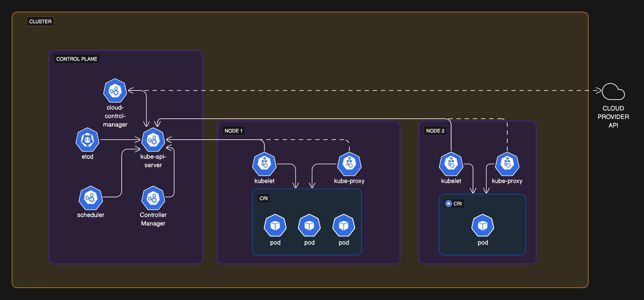Image resolution: width=644 pixels, height=300 pixels.
Task: Click the cloud-control-manager icon
Action: 115,90
